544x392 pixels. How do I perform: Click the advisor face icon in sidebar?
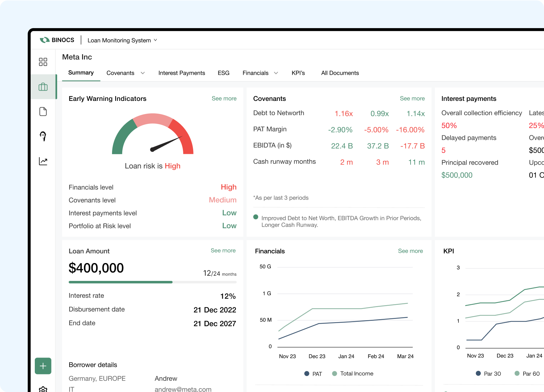(x=43, y=136)
